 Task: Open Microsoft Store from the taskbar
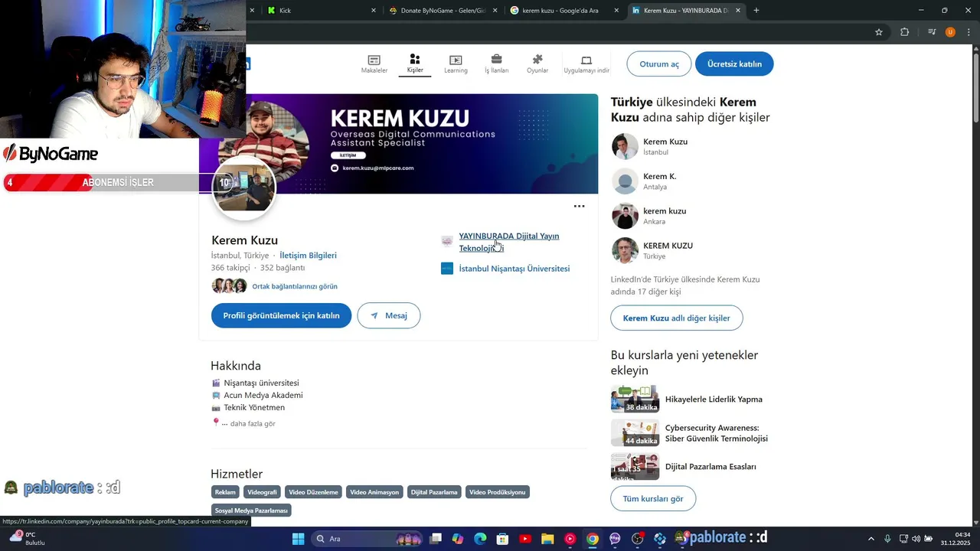pos(502,539)
